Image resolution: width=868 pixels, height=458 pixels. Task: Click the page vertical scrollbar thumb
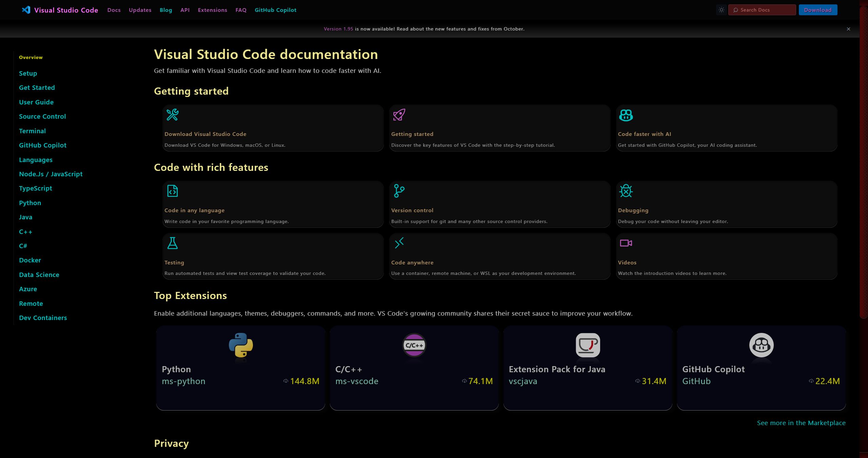(x=864, y=163)
